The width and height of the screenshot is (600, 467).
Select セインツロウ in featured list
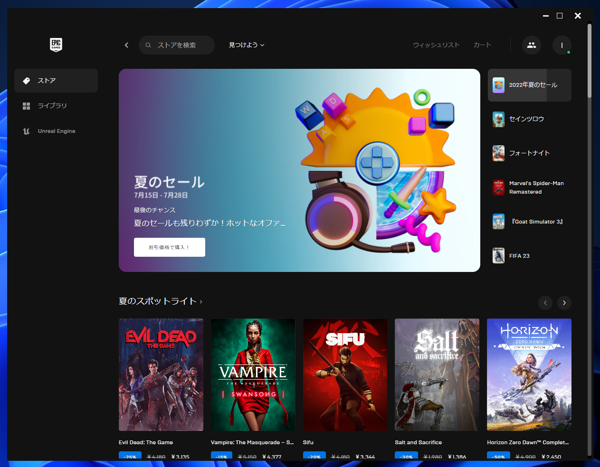529,119
